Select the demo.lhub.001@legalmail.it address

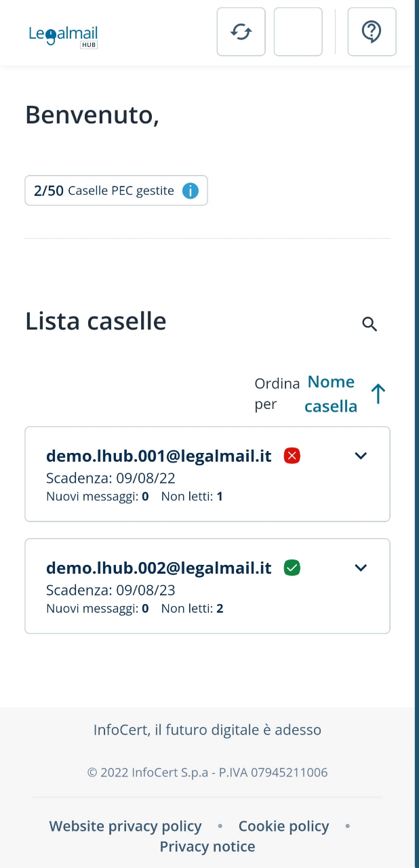pos(159,456)
